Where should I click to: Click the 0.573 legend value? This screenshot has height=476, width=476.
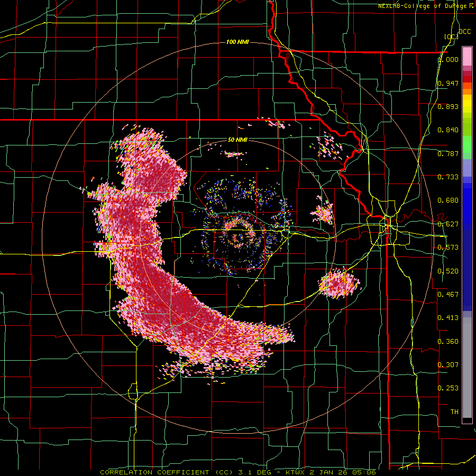(x=448, y=248)
